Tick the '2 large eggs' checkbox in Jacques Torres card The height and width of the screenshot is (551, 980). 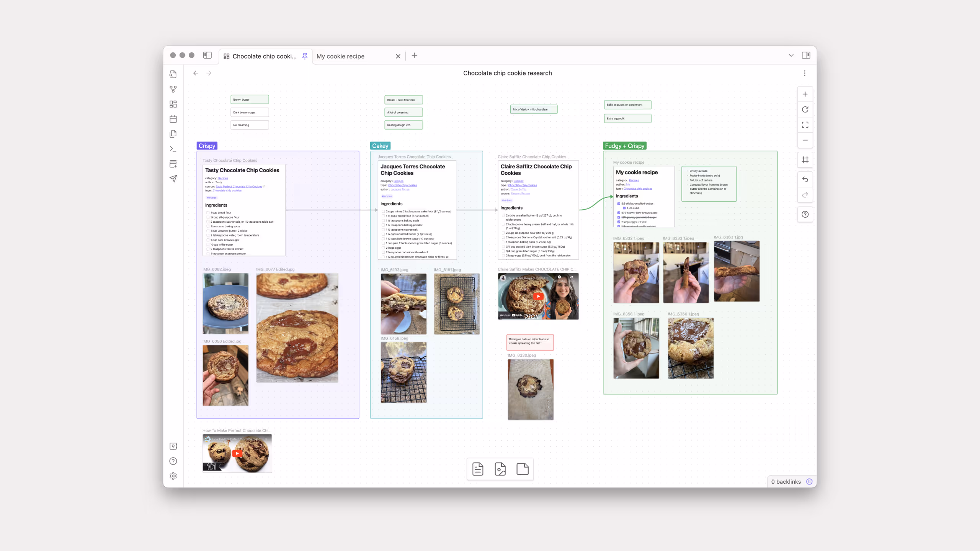pyautogui.click(x=383, y=248)
